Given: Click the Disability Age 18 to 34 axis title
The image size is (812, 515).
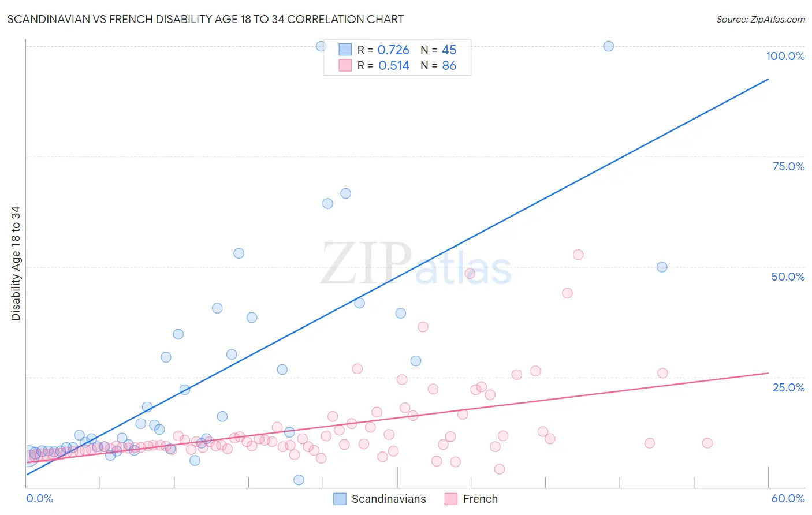Looking at the screenshot, I should coord(16,263).
